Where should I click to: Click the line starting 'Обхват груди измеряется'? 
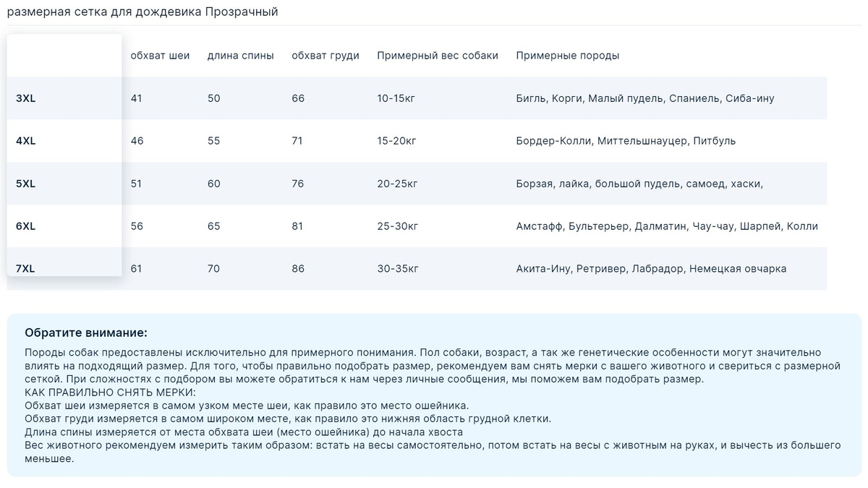click(288, 419)
